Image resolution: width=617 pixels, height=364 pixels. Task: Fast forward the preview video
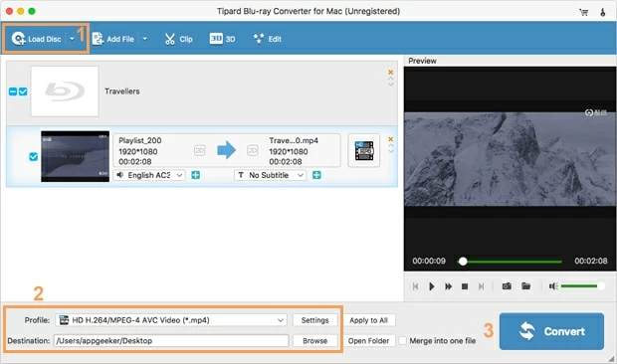[x=448, y=286]
